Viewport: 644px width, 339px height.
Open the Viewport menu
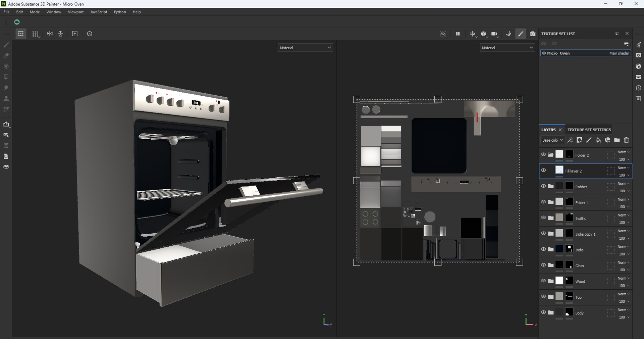76,12
